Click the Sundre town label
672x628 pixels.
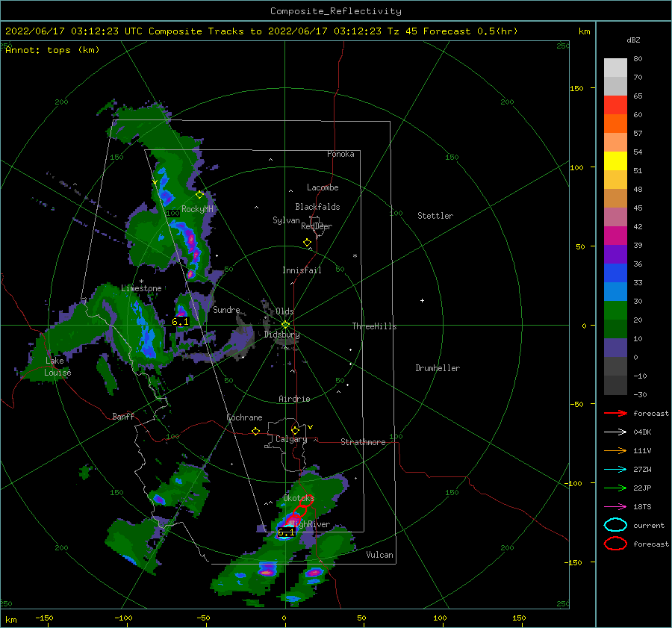click(x=226, y=310)
